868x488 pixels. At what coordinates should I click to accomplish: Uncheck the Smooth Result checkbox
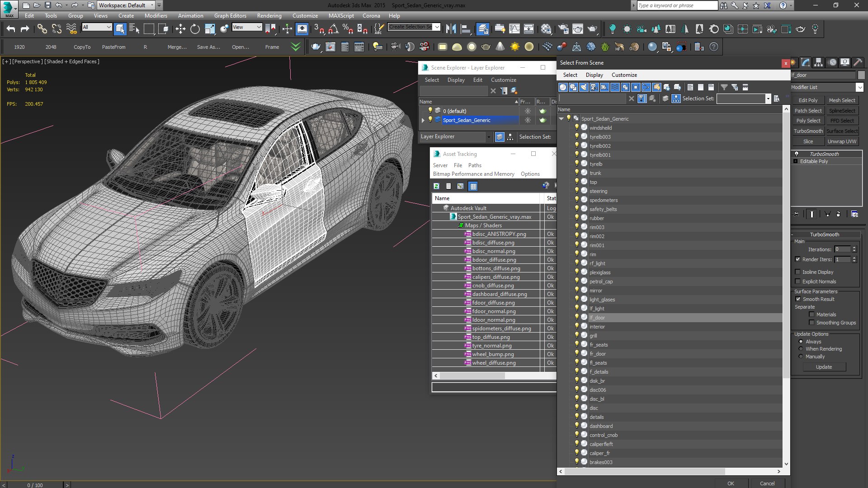pyautogui.click(x=798, y=299)
